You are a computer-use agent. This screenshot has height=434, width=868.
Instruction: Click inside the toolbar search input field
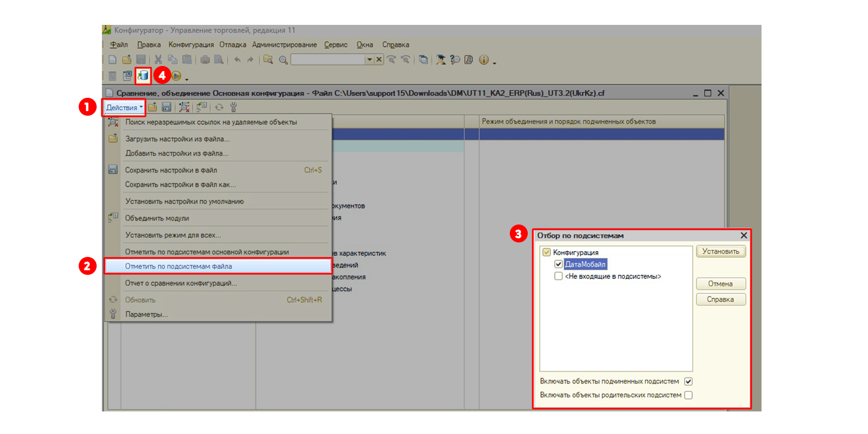327,60
